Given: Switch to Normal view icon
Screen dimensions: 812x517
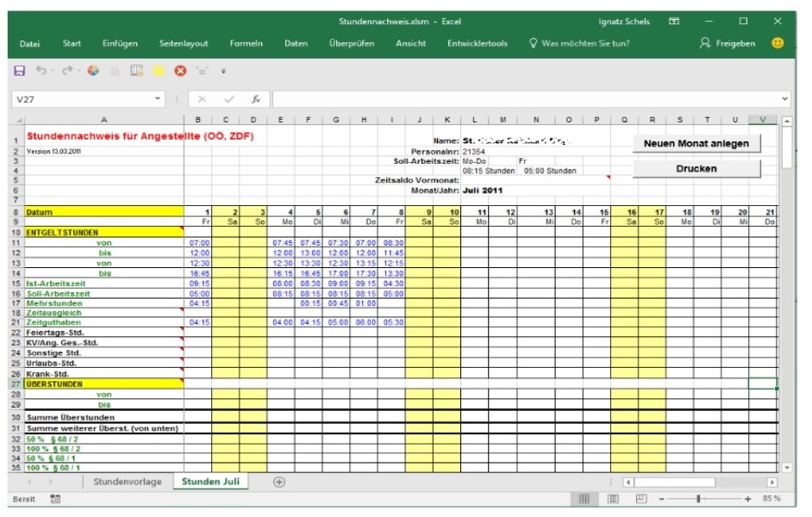Looking at the screenshot, I should pos(584,499).
